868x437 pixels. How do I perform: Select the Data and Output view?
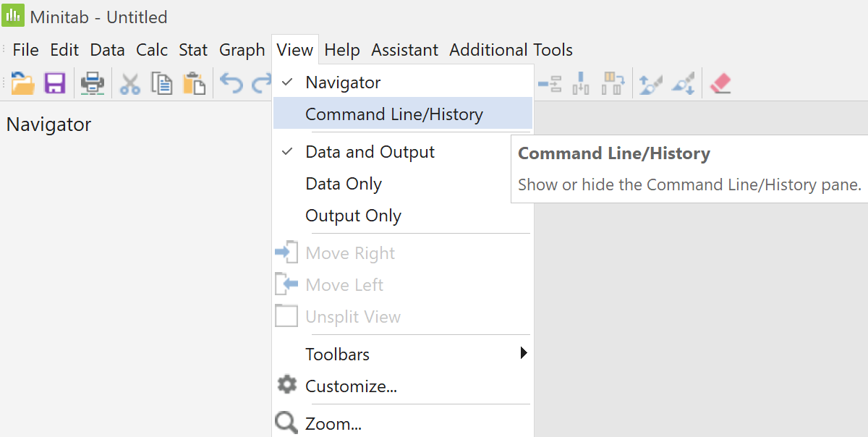point(403,152)
